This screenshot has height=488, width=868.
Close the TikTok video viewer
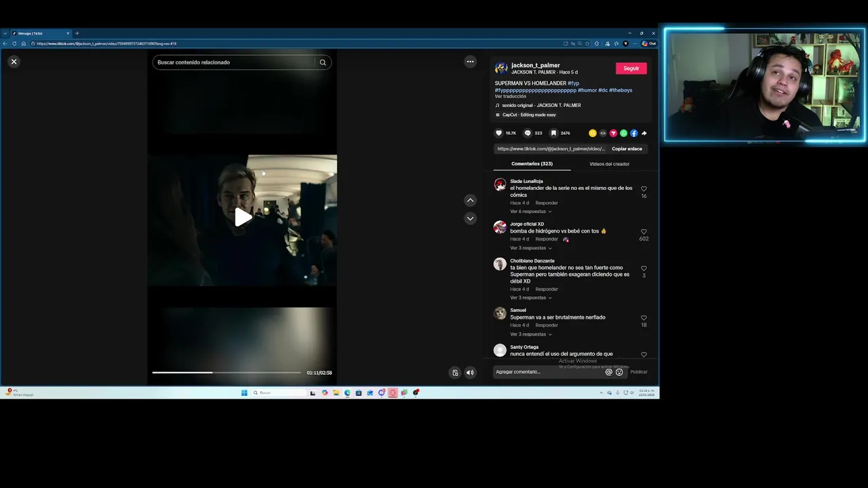point(14,62)
